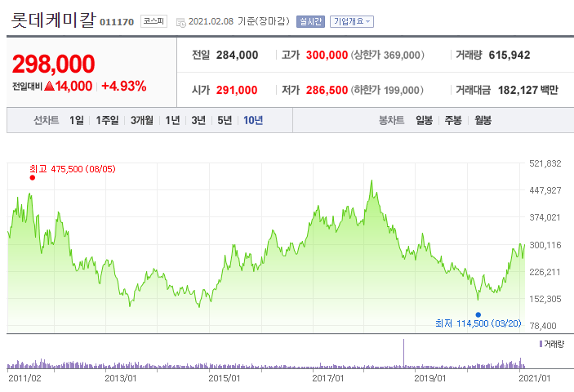The width and height of the screenshot is (574, 392).
Task: Select the 3개월 line chart tab
Action: [142, 120]
